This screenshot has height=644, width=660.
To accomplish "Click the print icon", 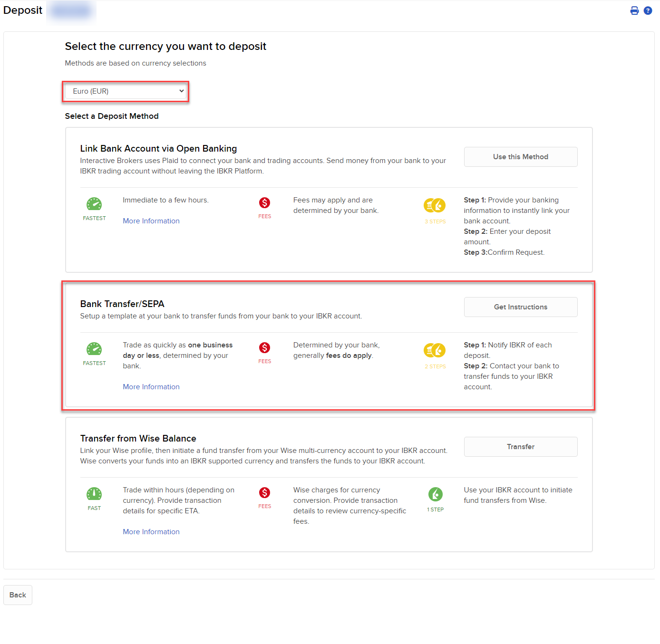I will point(634,10).
